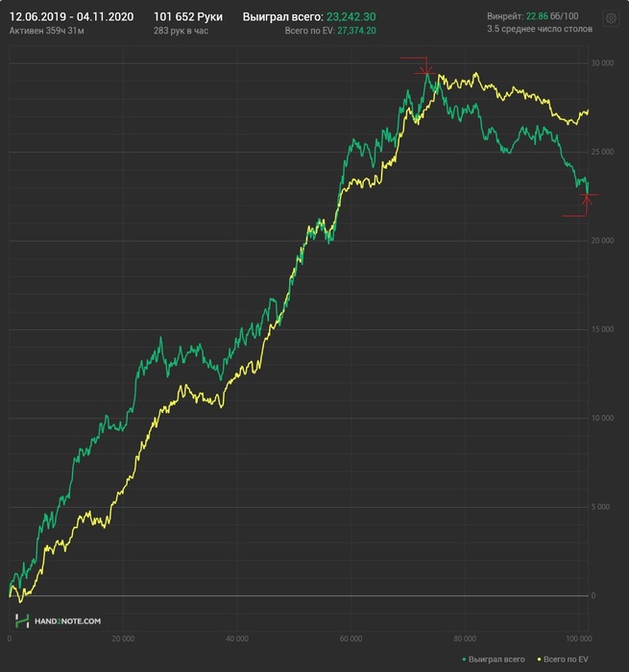
Task: Click the Выиграл всего 23,242.30 total
Action: (309, 16)
